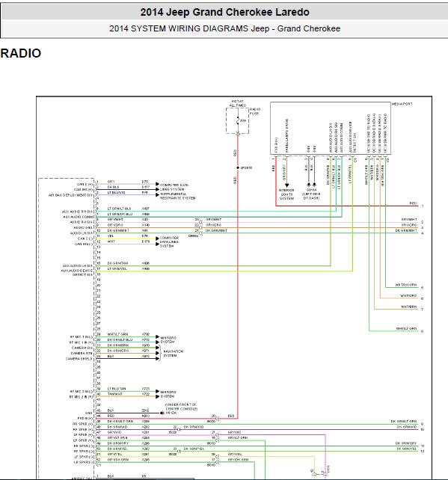Click the WHT/ORG wire label at right
Image resolution: width=448 pixels, height=480 pixels.
pos(408,296)
